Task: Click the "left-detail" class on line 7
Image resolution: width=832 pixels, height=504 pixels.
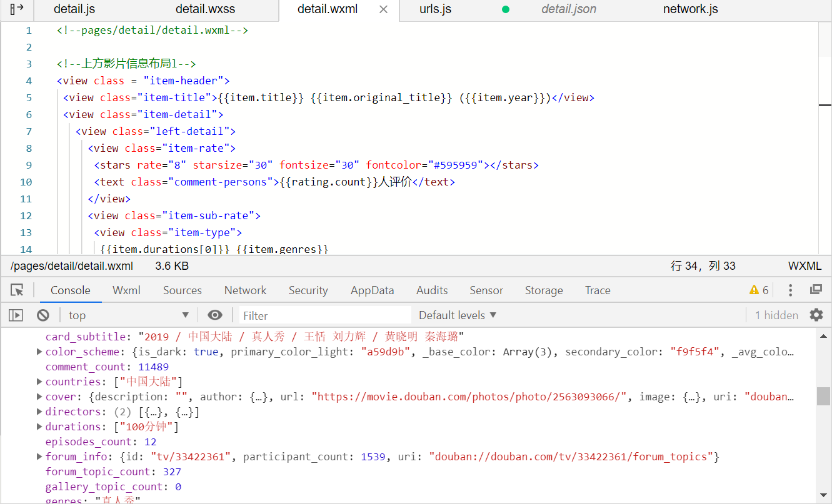Action: (x=189, y=132)
